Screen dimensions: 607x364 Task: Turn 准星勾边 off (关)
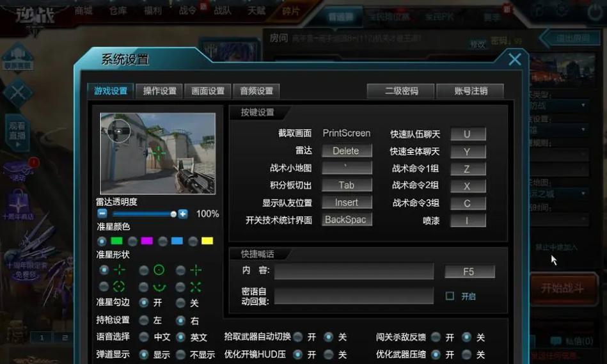click(x=180, y=303)
